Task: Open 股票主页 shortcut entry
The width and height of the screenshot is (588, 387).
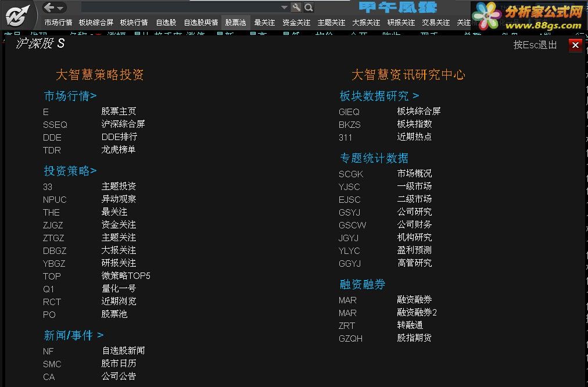Action: [119, 112]
